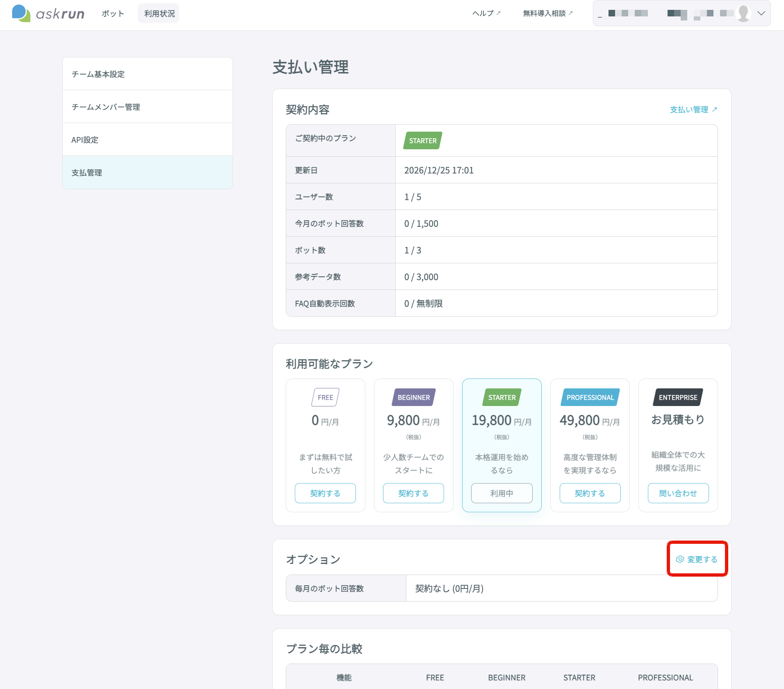Viewport: 784px width, 689px height.
Task: Click the STARTER plan card badge
Action: [501, 397]
